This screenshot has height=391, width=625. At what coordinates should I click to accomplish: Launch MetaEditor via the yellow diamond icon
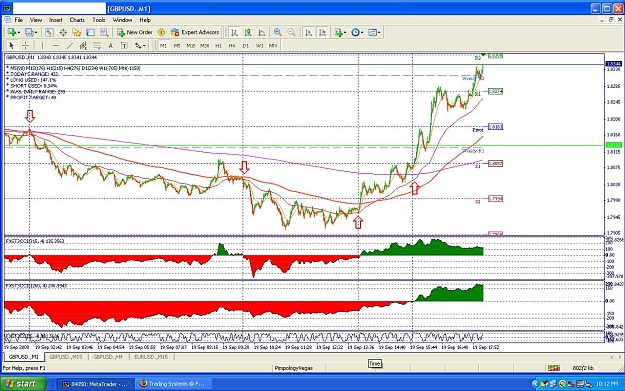(x=161, y=32)
